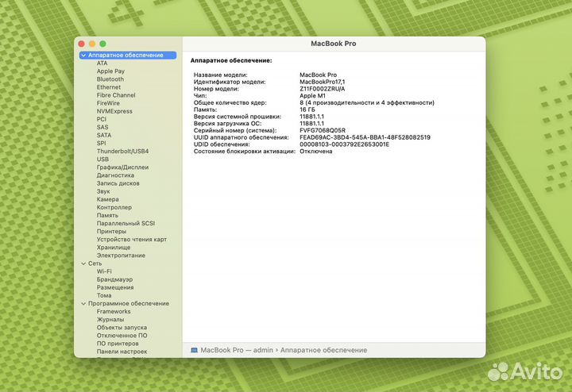This screenshot has height=392, width=572.
Task: Open the Bluetooth sidebar item
Action: pyautogui.click(x=110, y=79)
